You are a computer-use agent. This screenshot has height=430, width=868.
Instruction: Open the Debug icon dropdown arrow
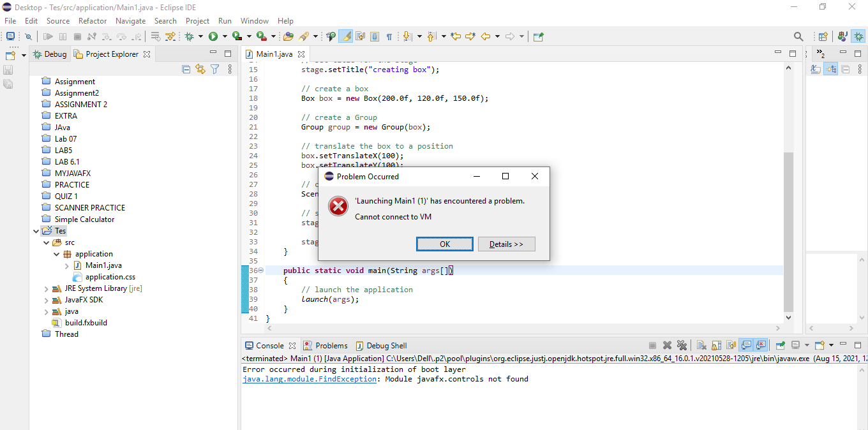[200, 37]
